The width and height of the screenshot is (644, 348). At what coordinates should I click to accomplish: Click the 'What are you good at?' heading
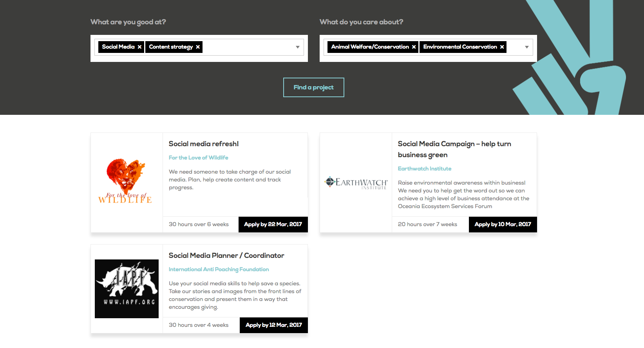click(x=128, y=22)
